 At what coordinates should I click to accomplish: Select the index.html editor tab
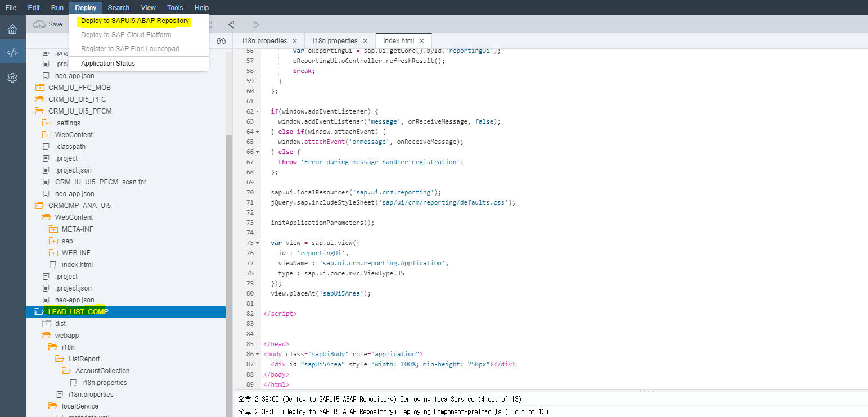398,41
